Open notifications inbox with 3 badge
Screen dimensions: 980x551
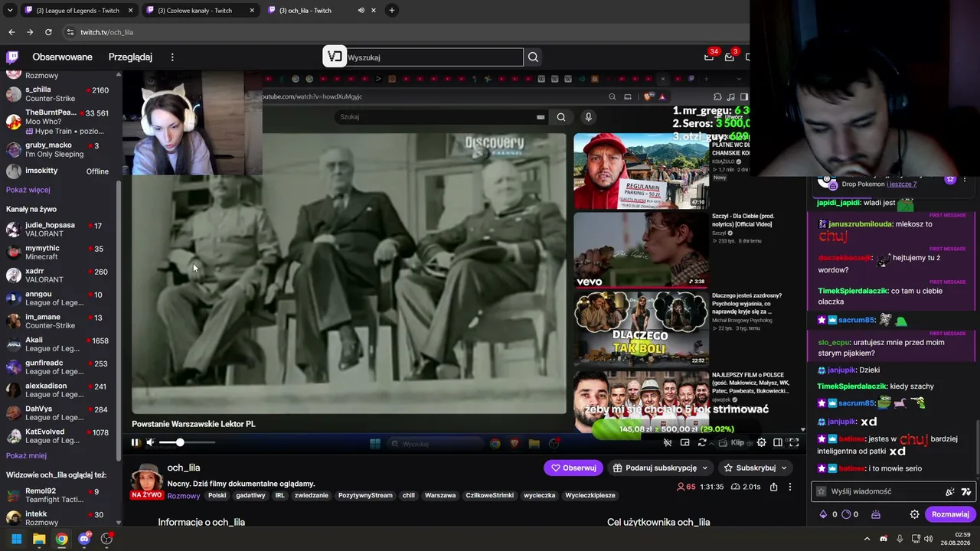730,56
